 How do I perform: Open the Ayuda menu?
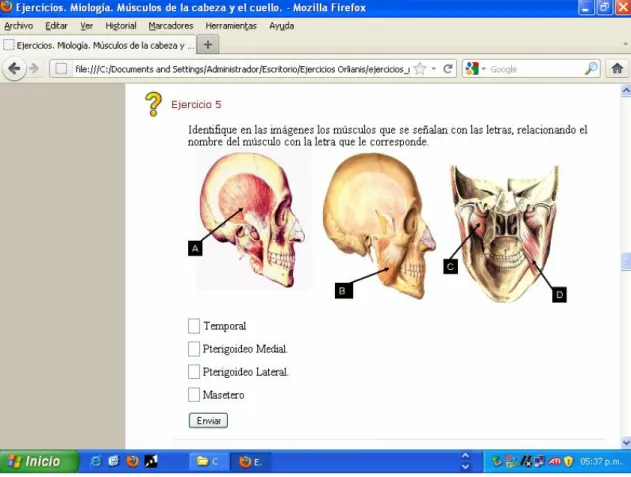281,26
